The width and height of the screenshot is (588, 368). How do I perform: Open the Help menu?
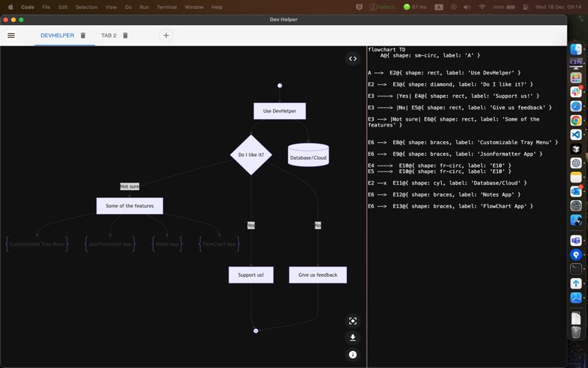pyautogui.click(x=217, y=7)
